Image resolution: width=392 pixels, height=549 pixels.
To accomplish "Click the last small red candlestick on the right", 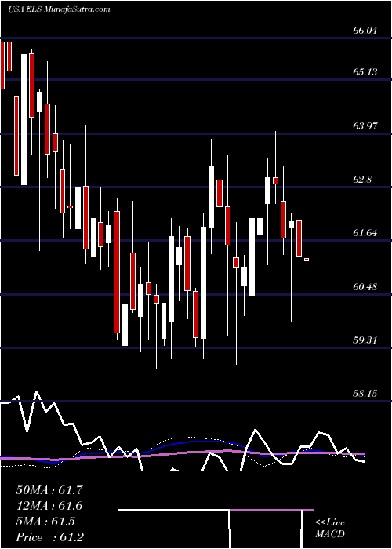I will [307, 260].
